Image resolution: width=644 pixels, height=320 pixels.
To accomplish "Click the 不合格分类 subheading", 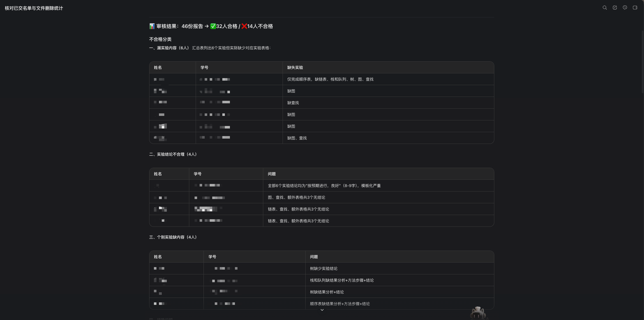I will click(x=160, y=39).
